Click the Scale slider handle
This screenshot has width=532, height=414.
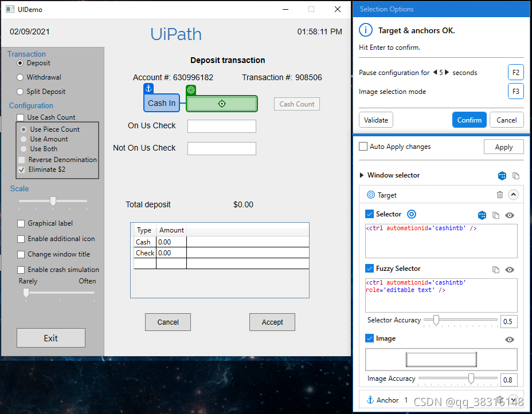point(53,201)
